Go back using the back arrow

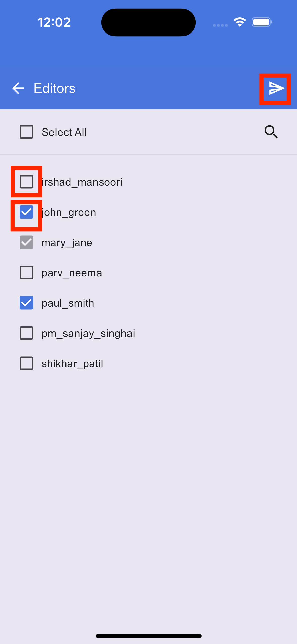pyautogui.click(x=18, y=88)
